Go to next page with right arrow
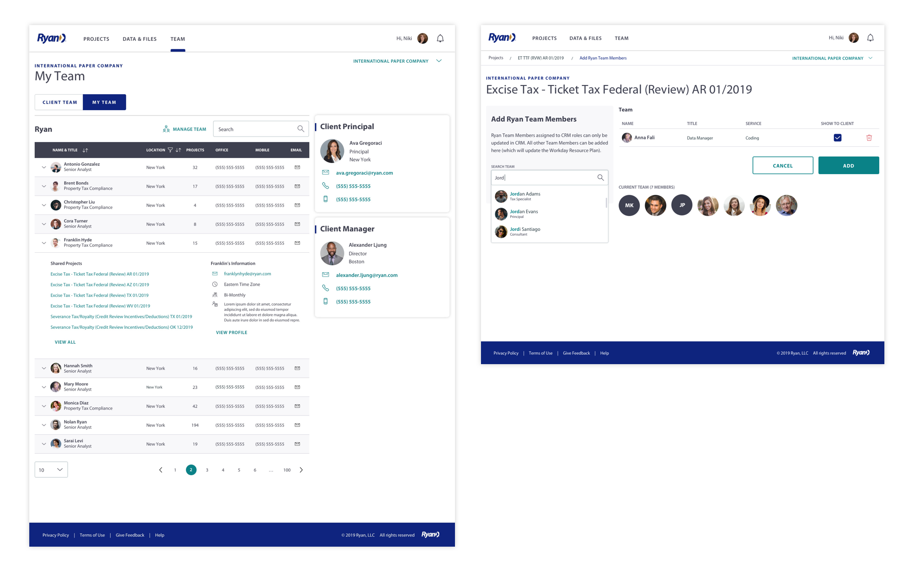 tap(301, 470)
